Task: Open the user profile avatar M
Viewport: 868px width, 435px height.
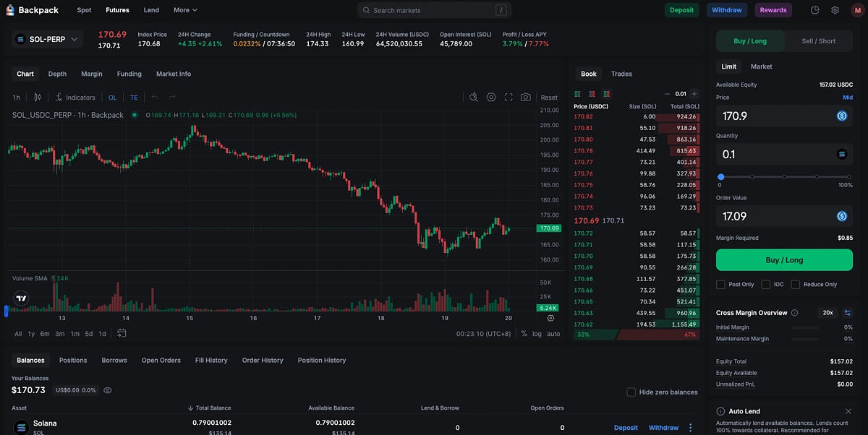Action: (856, 10)
